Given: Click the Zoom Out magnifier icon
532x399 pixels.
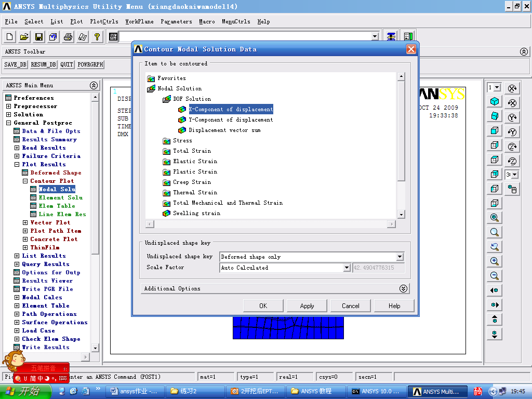Looking at the screenshot, I should click(495, 276).
